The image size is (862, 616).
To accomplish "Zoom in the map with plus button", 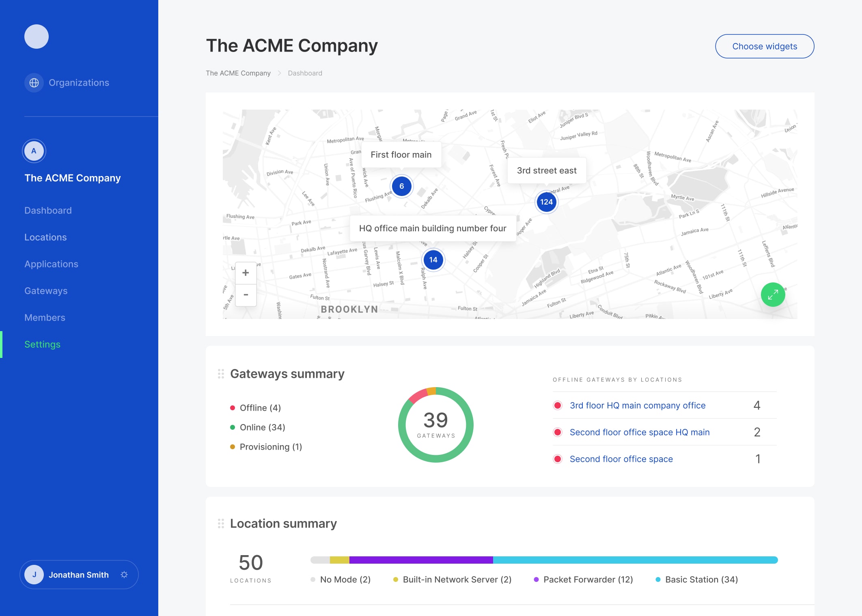I will [246, 273].
